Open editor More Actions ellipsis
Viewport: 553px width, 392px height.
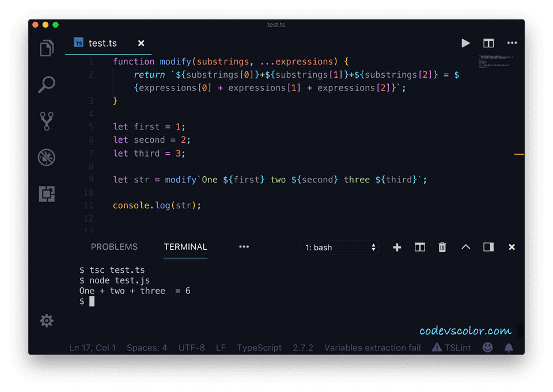click(x=512, y=43)
